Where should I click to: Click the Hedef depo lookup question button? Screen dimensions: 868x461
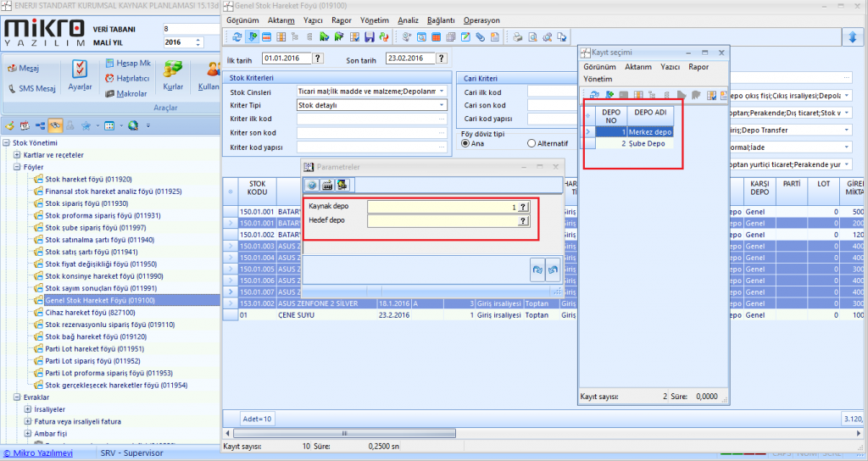click(x=523, y=220)
